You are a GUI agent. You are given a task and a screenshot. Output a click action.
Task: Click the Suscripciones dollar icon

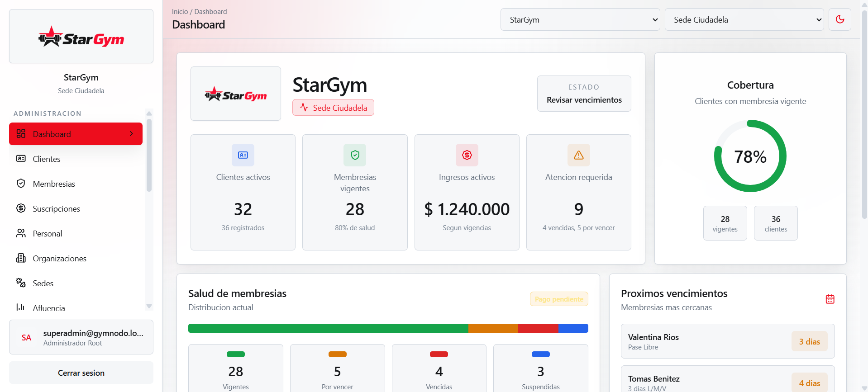coord(21,208)
